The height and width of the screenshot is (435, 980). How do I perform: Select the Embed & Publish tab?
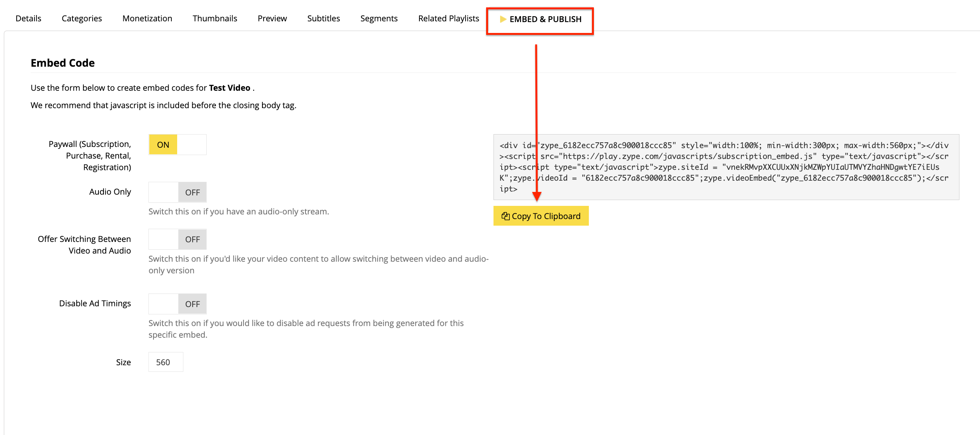coord(540,19)
